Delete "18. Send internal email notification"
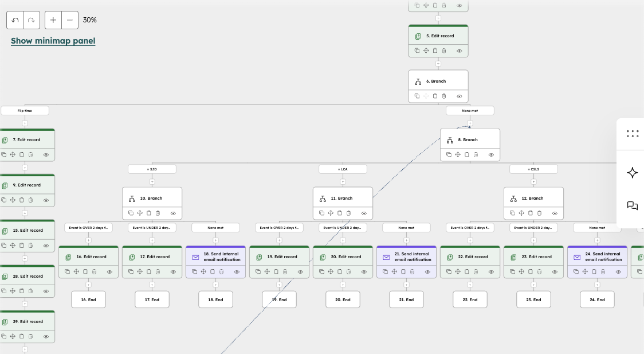 [x=221, y=272]
